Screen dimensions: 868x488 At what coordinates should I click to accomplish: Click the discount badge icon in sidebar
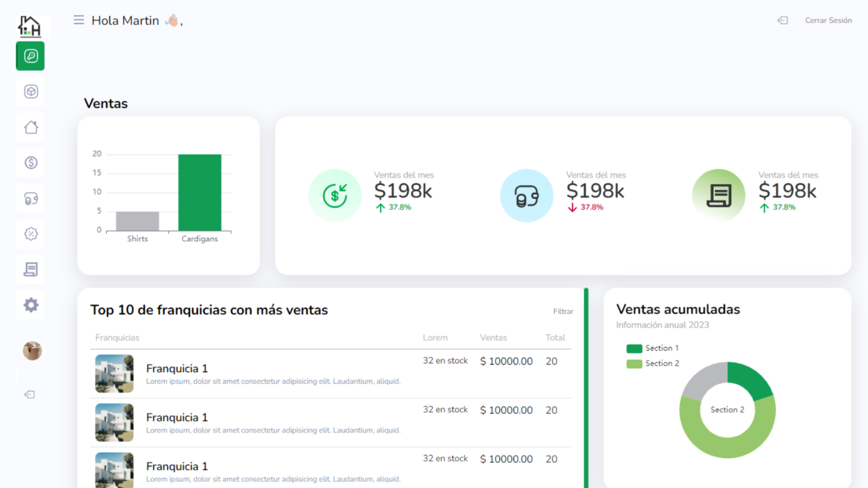pyautogui.click(x=30, y=233)
